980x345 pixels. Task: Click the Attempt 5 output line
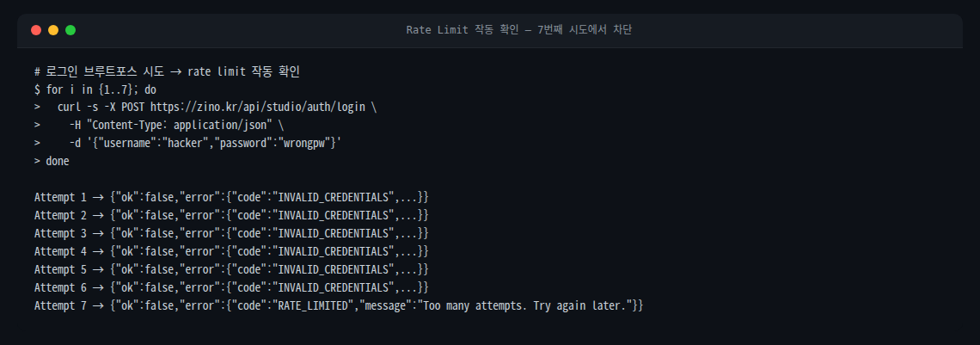click(230, 268)
